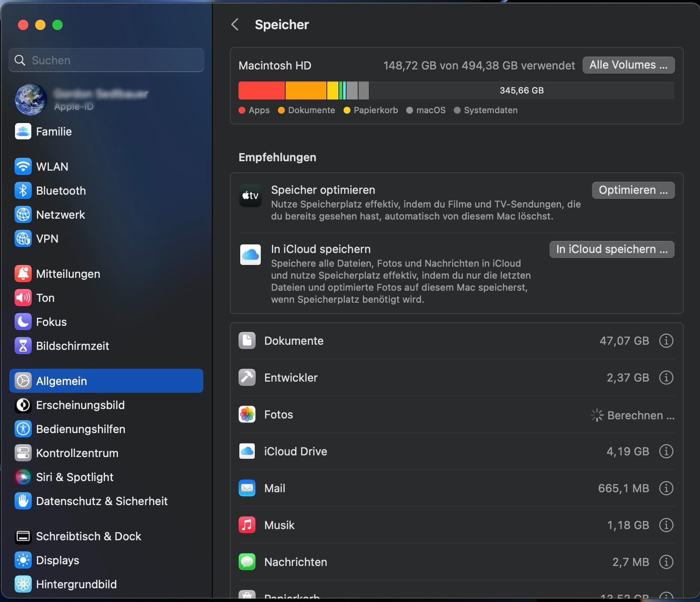Click the Bedienungshilfen accessibility icon
Viewport: 700px width, 602px height.
(x=23, y=429)
